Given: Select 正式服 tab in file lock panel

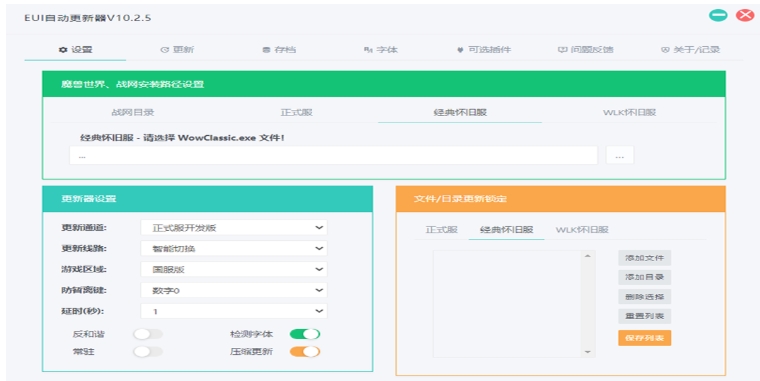Looking at the screenshot, I should (442, 230).
